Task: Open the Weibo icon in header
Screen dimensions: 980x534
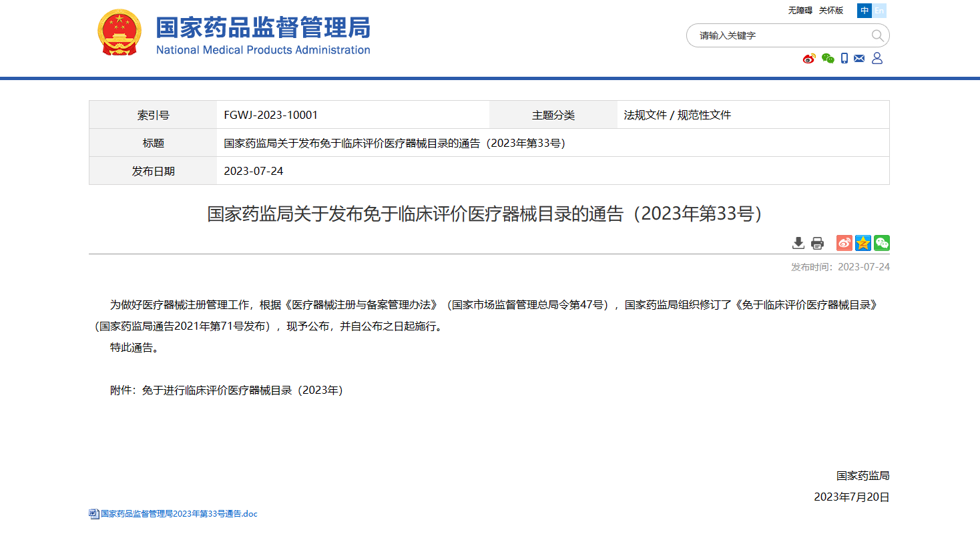Action: (x=809, y=59)
